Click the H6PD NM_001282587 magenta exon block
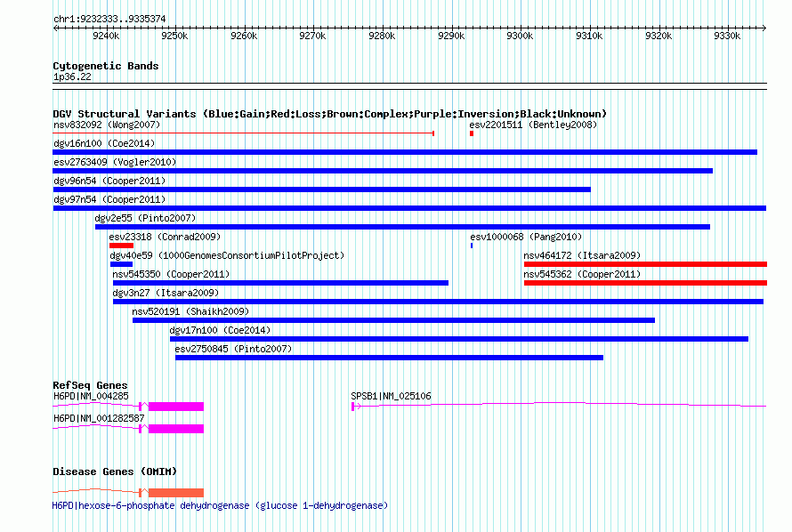Viewport: 792px width, 532px height. coord(176,429)
